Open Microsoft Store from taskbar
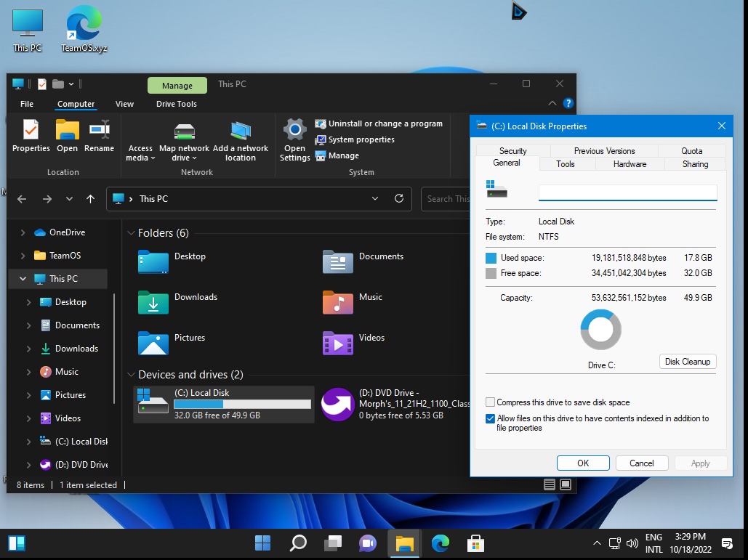Viewport: 748px width, 560px height. point(475,543)
